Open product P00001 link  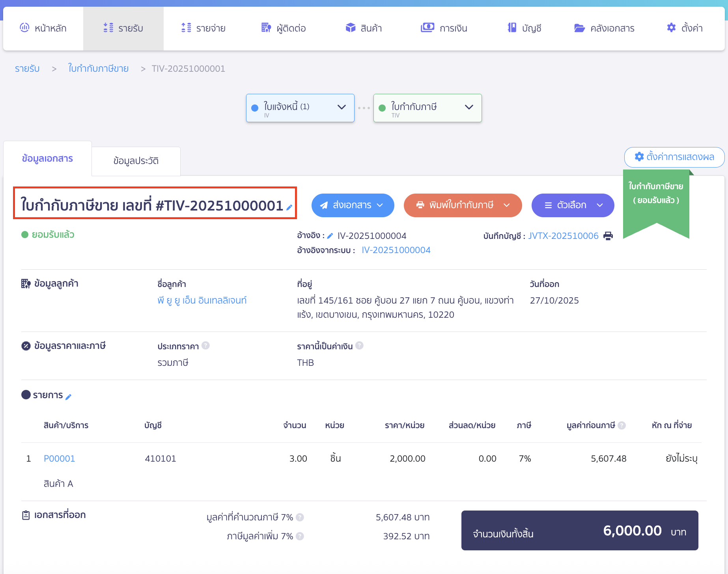(x=59, y=458)
